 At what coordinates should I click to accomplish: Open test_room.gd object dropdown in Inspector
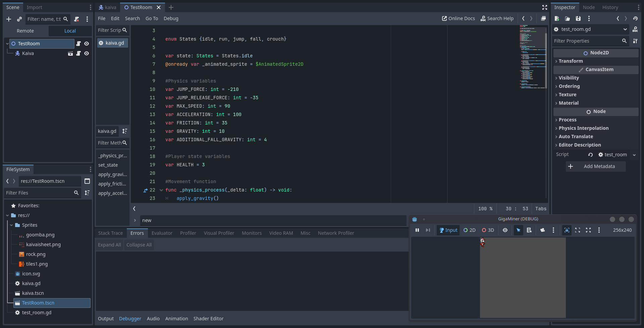click(x=591, y=30)
